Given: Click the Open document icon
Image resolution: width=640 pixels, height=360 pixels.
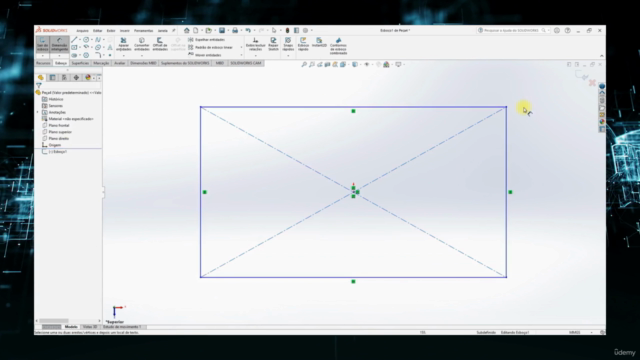Looking at the screenshot, I should click(x=209, y=30).
